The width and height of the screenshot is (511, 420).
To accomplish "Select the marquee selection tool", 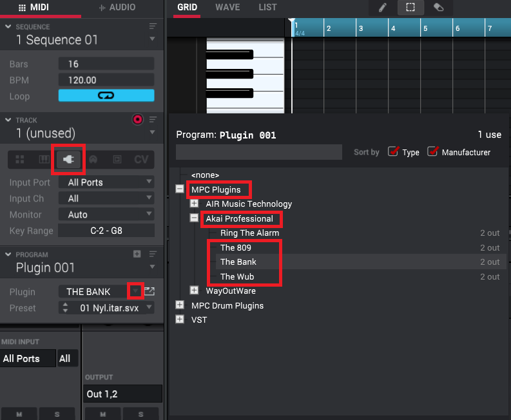I will click(410, 8).
